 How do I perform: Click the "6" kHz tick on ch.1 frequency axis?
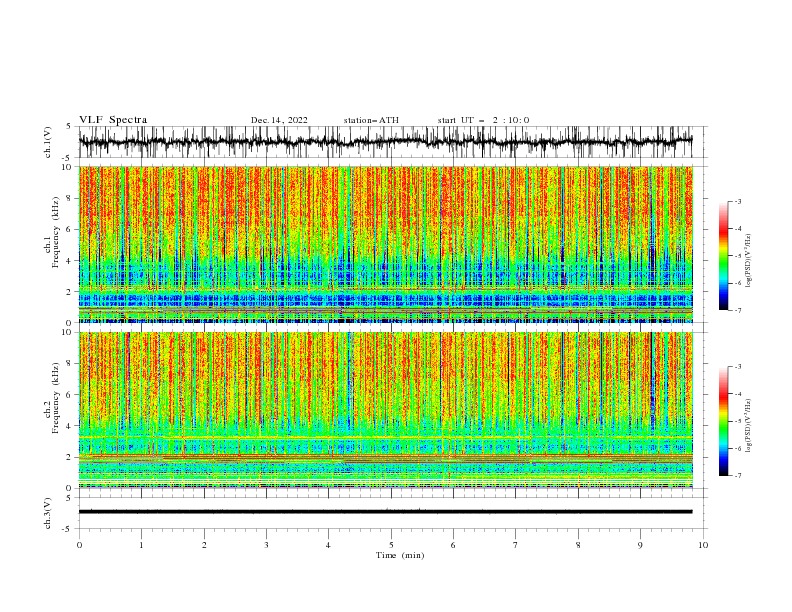click(70, 229)
